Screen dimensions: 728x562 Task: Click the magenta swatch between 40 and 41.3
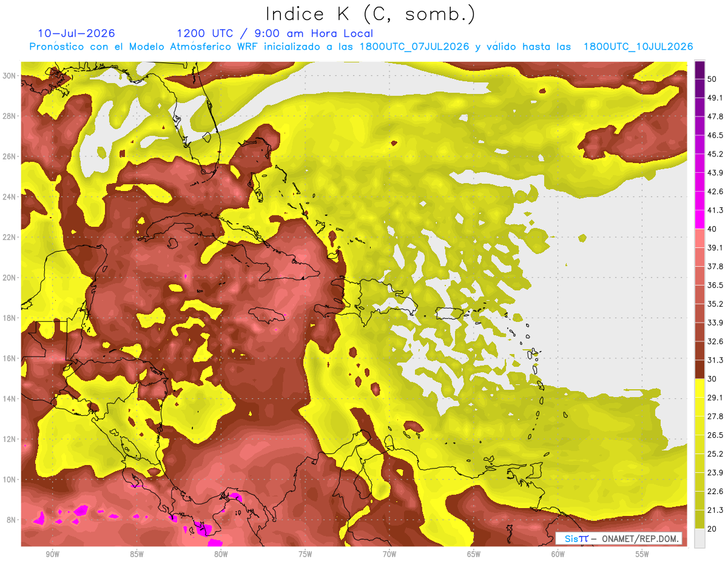click(x=699, y=219)
